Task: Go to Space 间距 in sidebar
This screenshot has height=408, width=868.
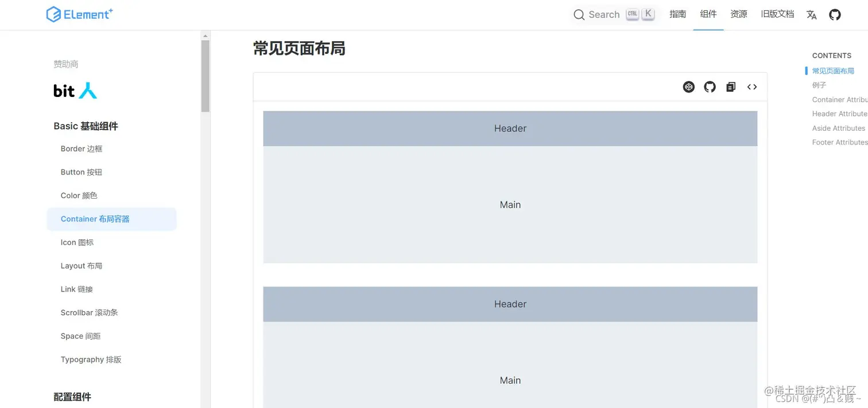Action: tap(80, 336)
